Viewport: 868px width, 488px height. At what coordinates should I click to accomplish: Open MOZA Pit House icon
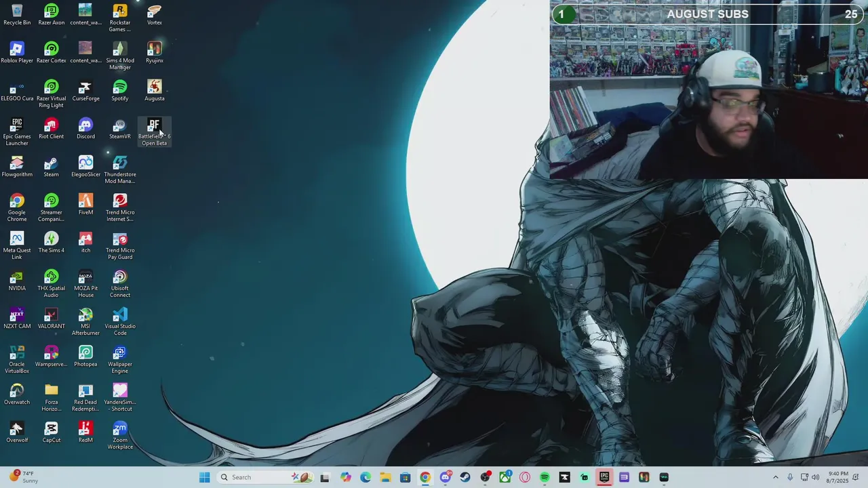tap(85, 283)
